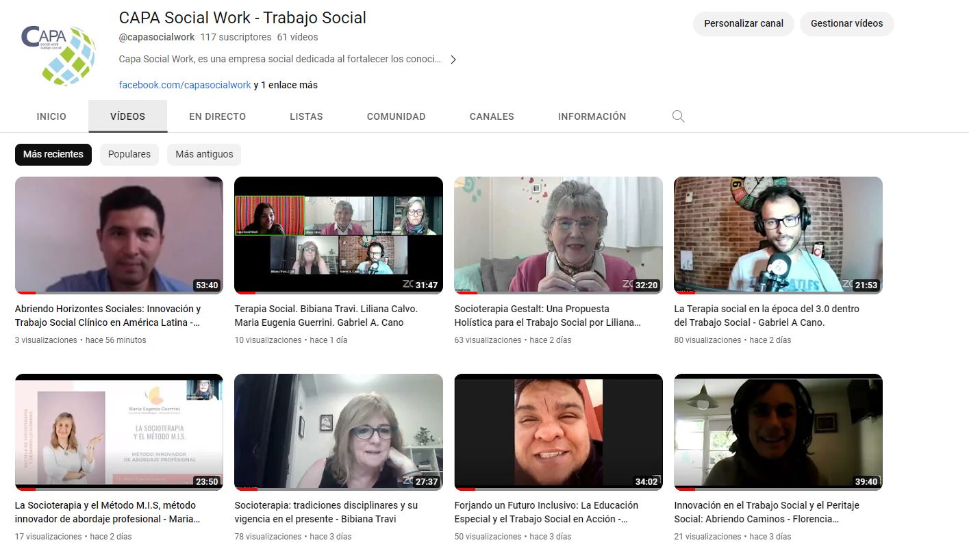Go to the LISTAS tab

pos(306,116)
